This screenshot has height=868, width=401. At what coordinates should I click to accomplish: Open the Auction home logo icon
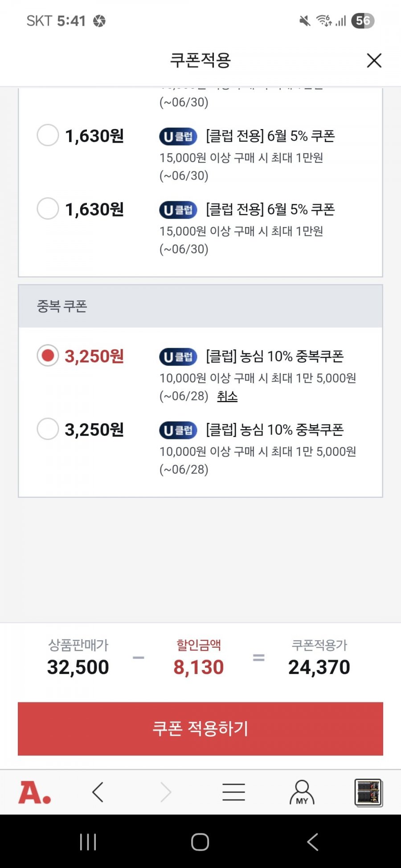(x=34, y=793)
